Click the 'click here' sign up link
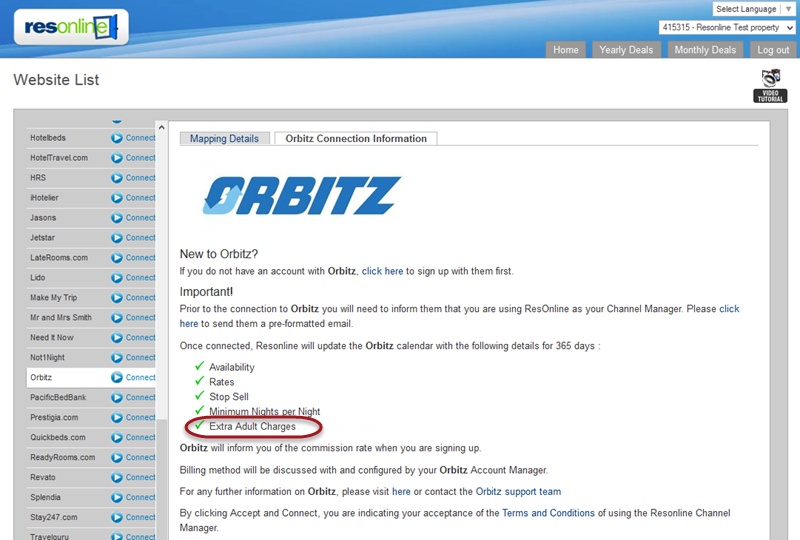The image size is (800, 540). coord(382,271)
